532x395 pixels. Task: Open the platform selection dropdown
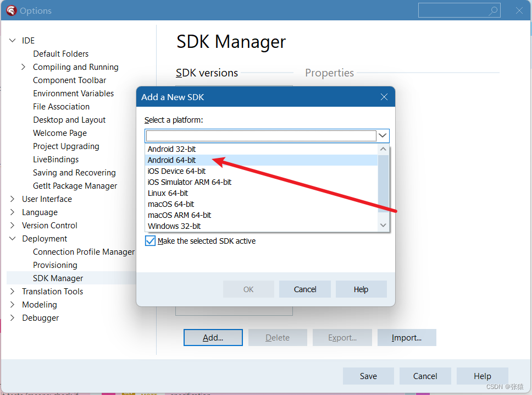[x=383, y=135]
